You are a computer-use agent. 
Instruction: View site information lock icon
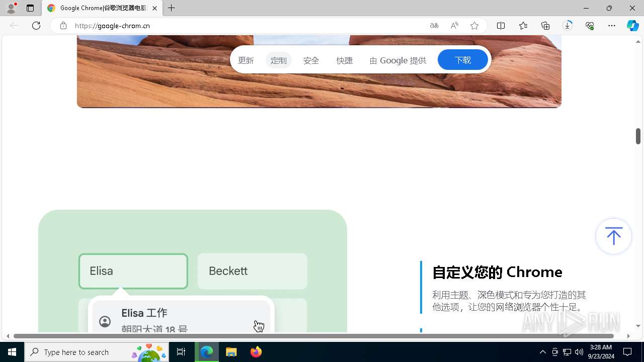pyautogui.click(x=63, y=26)
